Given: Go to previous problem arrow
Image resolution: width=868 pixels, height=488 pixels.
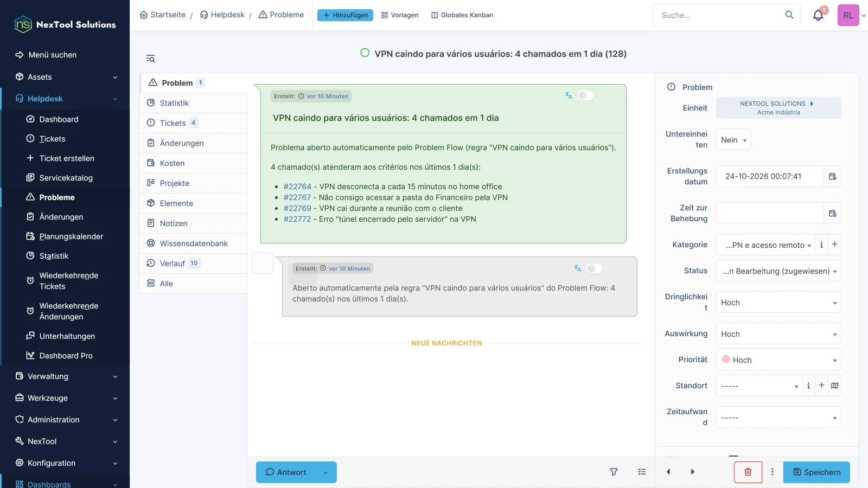Looking at the screenshot, I should coord(668,472).
